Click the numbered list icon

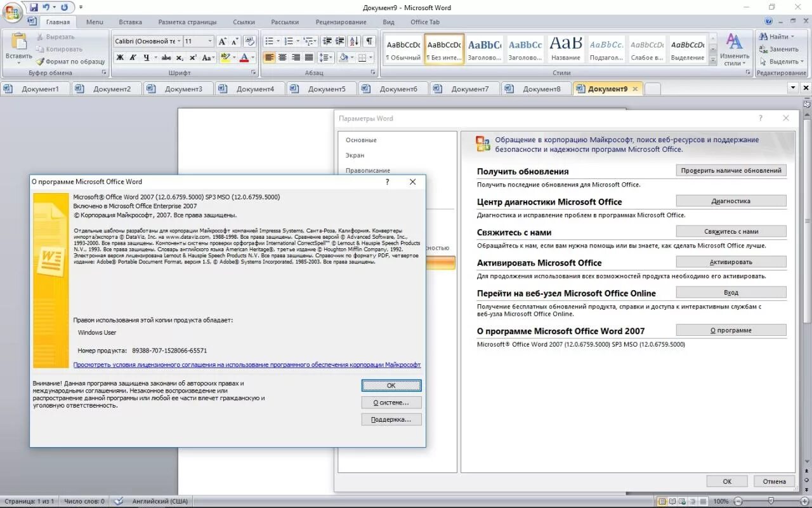289,41
